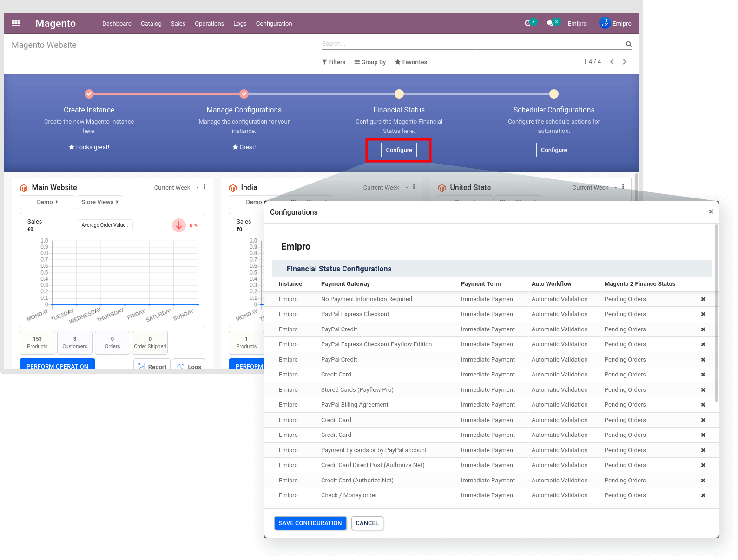Image resolution: width=738 pixels, height=560 pixels.
Task: Click the Scheduler Configurations step marker
Action: (554, 94)
